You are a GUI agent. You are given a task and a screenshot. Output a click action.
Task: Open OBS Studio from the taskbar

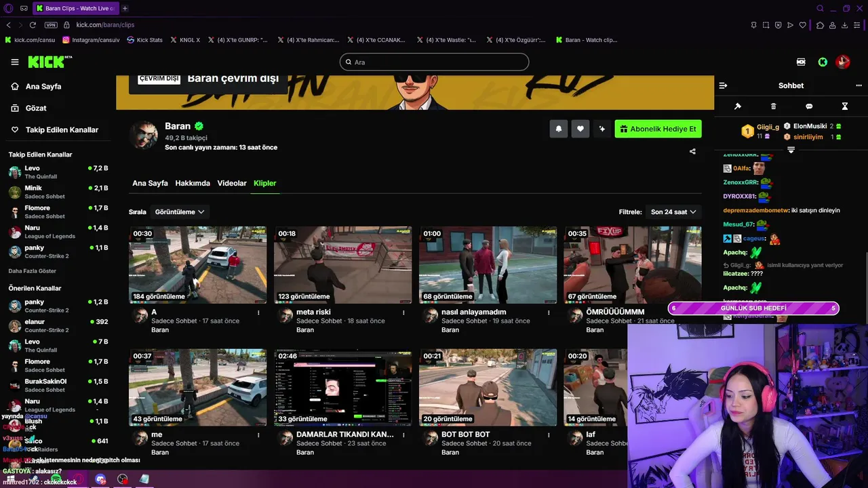[x=122, y=479]
